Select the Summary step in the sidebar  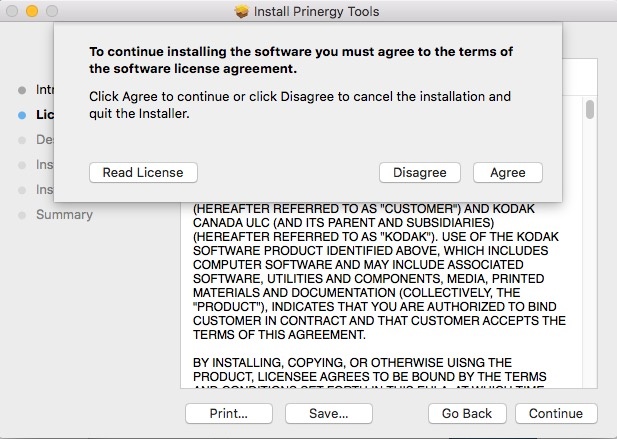click(x=64, y=214)
